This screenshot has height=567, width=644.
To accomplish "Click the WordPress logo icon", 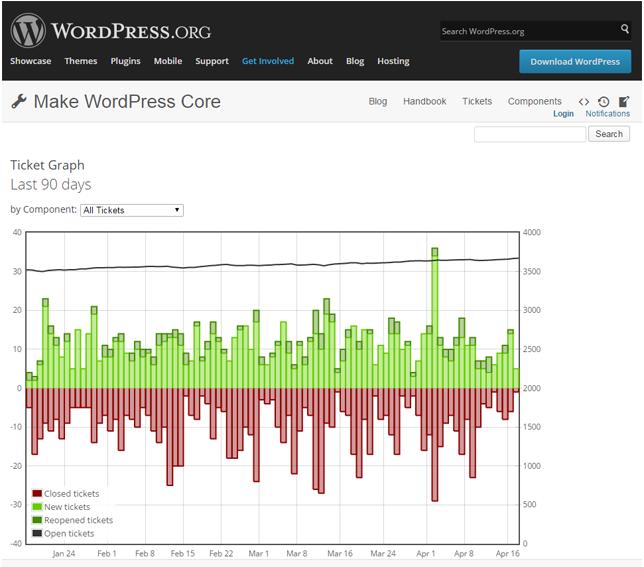I will pyautogui.click(x=28, y=29).
